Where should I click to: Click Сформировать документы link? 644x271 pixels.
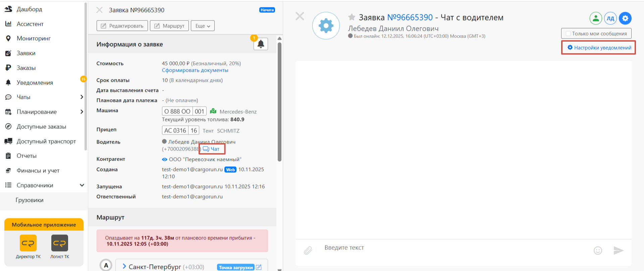coord(195,70)
